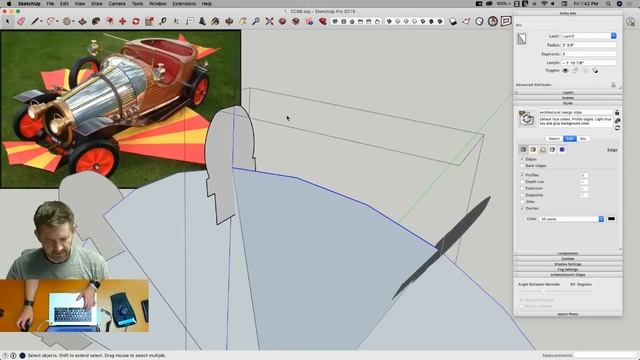Switch to Top view icon
The width and height of the screenshot is (640, 360).
[344, 21]
